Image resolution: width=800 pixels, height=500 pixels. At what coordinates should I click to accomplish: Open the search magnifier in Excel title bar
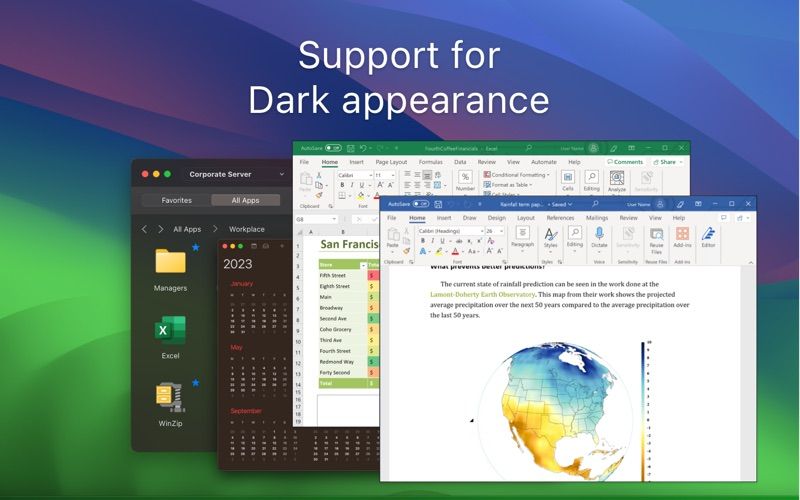(x=529, y=148)
